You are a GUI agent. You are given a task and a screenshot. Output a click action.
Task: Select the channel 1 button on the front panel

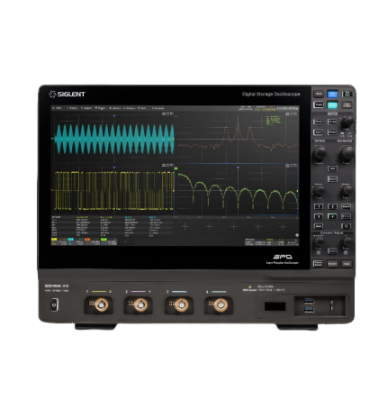click(319, 207)
